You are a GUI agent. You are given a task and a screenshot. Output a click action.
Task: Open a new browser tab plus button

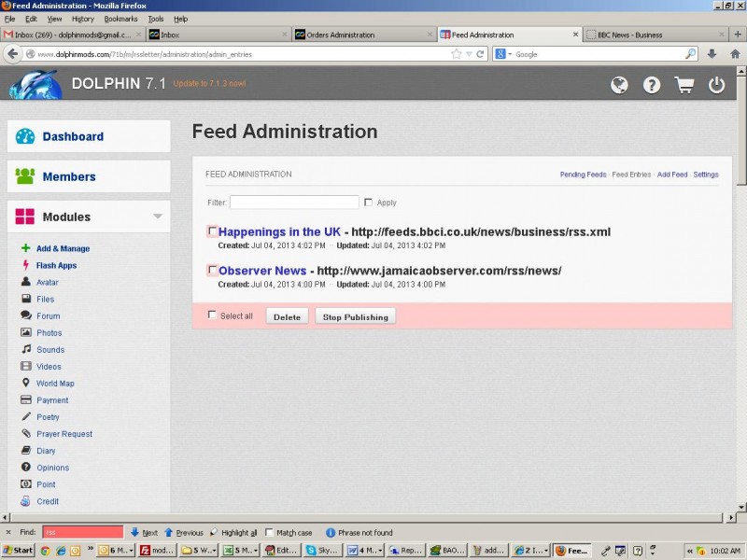[x=738, y=35]
